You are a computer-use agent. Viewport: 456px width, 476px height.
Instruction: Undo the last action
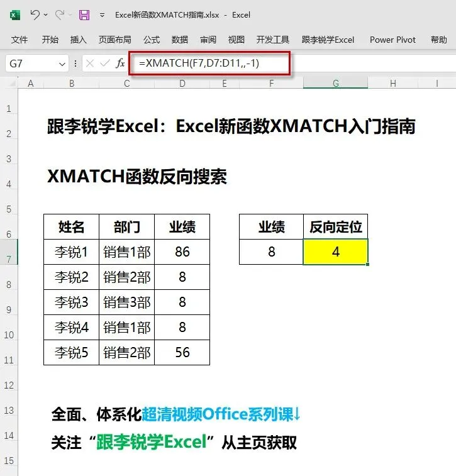[35, 14]
